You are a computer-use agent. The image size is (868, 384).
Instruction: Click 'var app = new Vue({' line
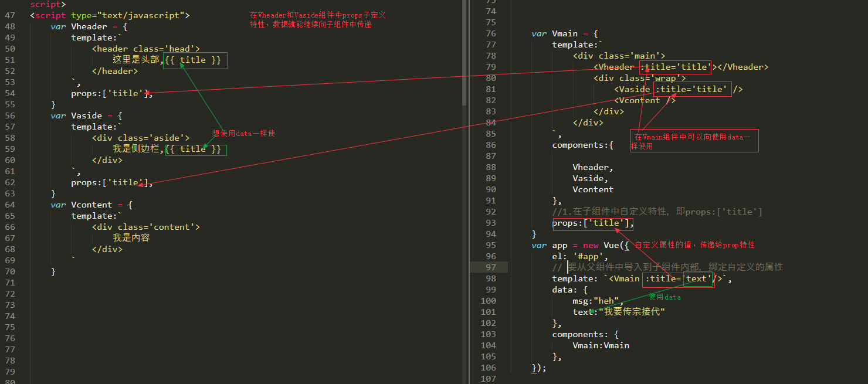point(581,245)
